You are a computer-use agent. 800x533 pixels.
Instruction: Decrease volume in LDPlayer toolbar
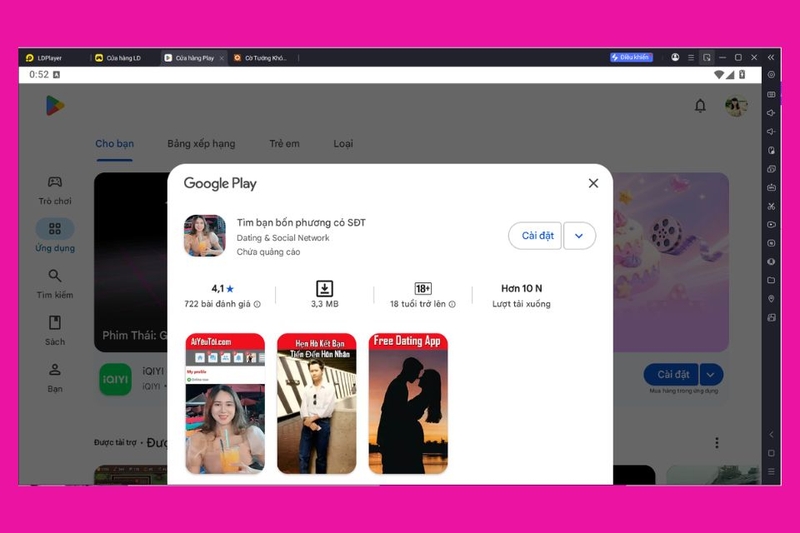tap(771, 132)
